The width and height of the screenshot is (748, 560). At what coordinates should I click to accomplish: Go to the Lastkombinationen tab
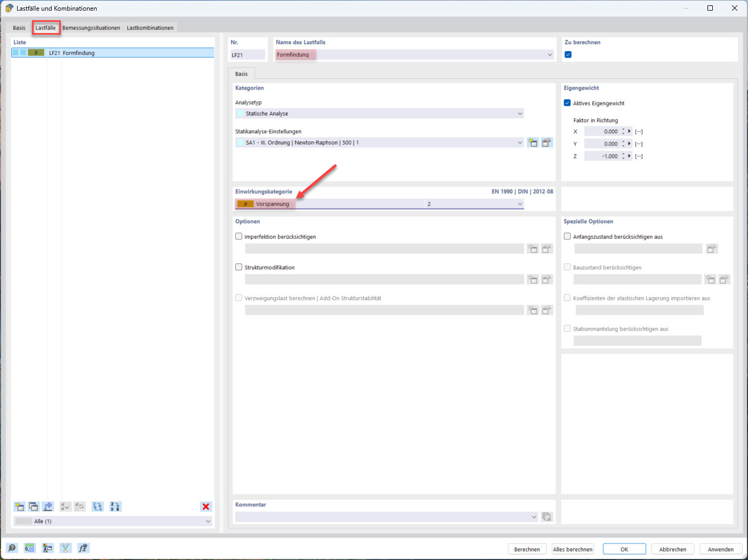[x=150, y=28]
